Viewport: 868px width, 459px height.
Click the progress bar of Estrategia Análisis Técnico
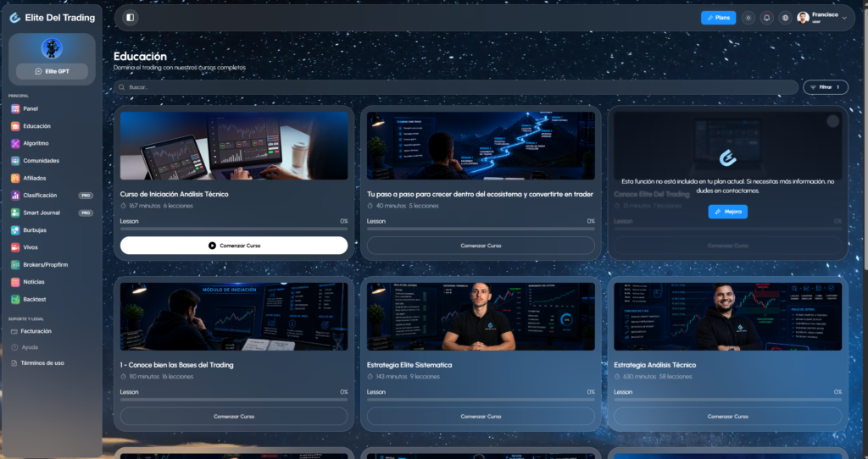(x=727, y=399)
